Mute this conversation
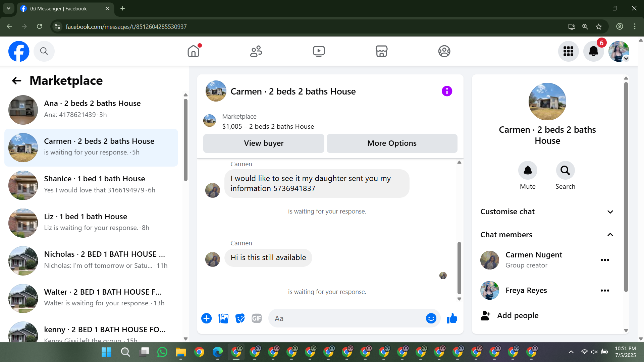Screen dimensions: 644x362 coord(528,171)
